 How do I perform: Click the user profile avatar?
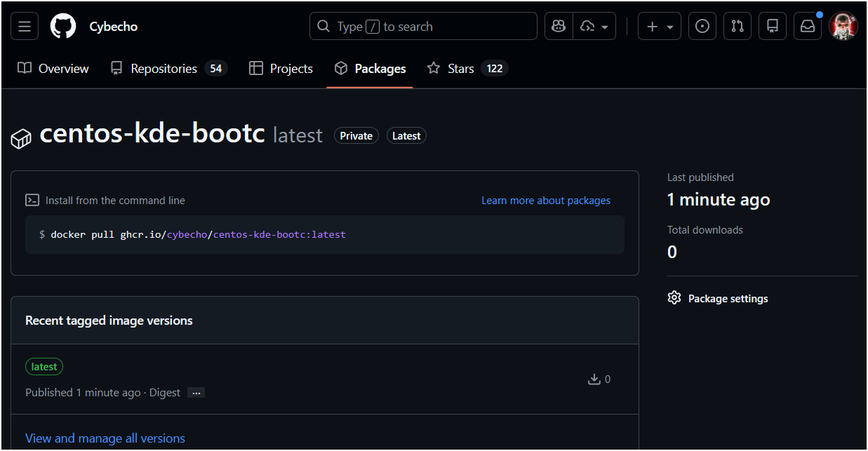click(843, 27)
